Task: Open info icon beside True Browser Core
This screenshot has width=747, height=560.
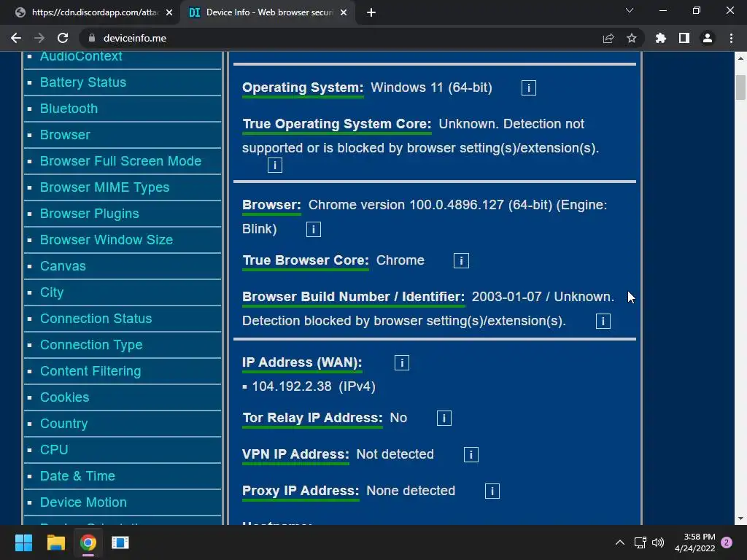Action: point(461,261)
